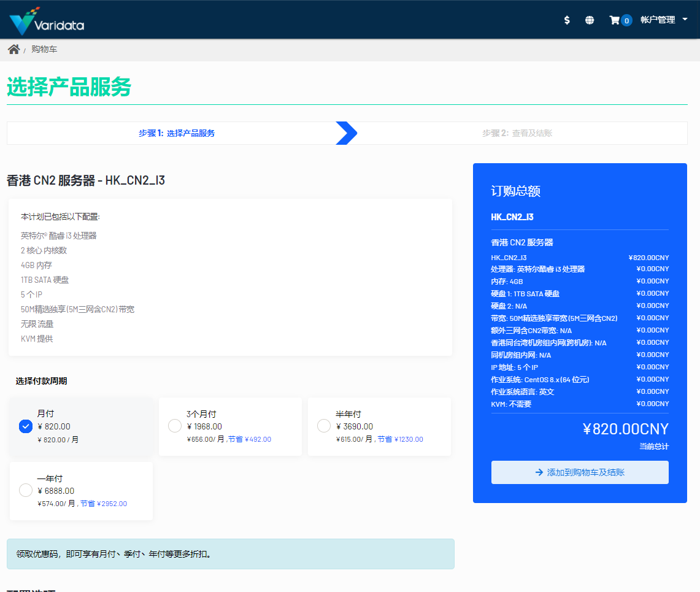Click the home breadcrumb icon
This screenshot has height=592, width=700.
(x=13, y=48)
